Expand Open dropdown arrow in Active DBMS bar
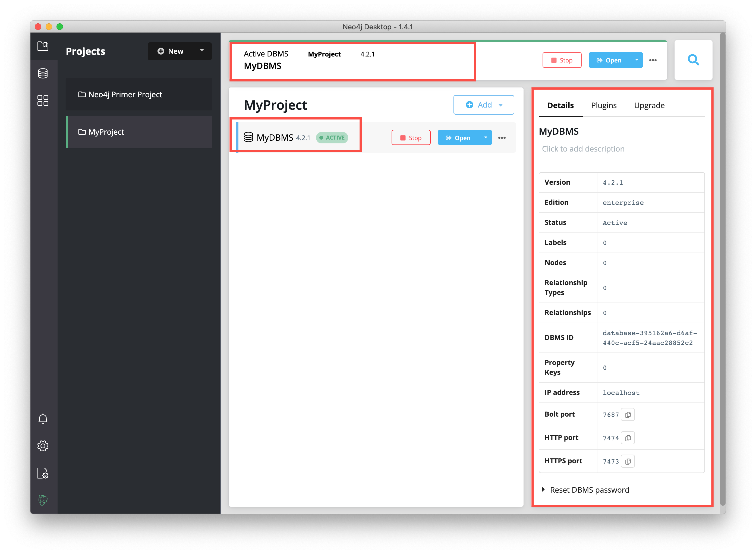 tap(636, 60)
